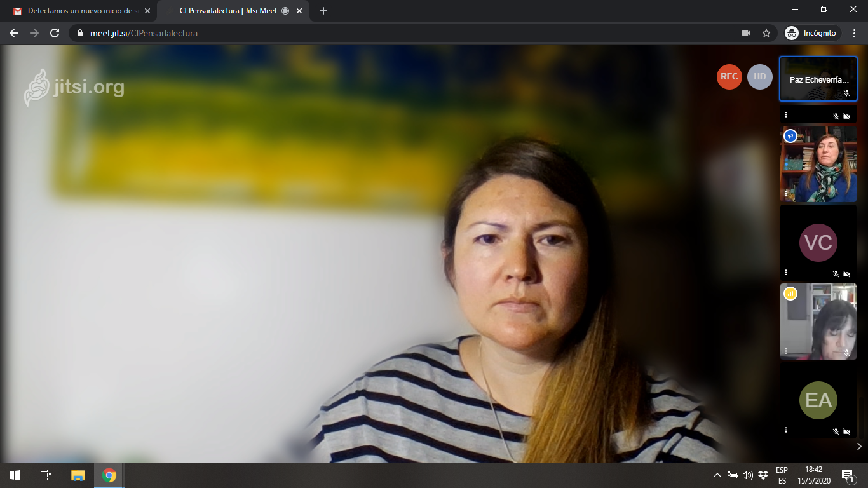The image size is (868, 488).
Task: Open the VC participant's three-dot menu
Action: tap(786, 272)
